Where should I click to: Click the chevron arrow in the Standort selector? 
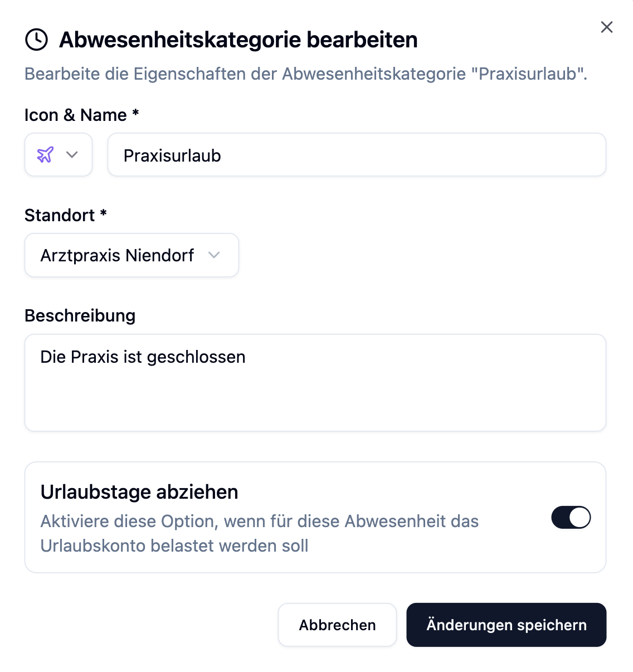click(x=214, y=255)
